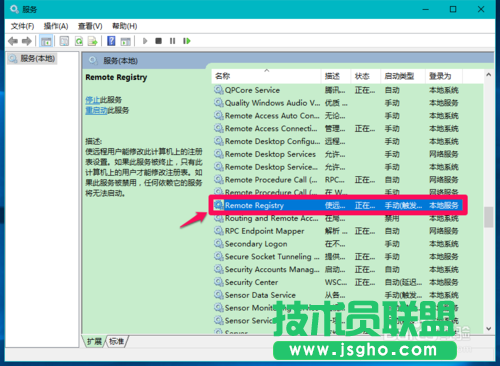The height and width of the screenshot is (366, 500).
Task: Open the Help question mark icon
Action: tap(111, 41)
